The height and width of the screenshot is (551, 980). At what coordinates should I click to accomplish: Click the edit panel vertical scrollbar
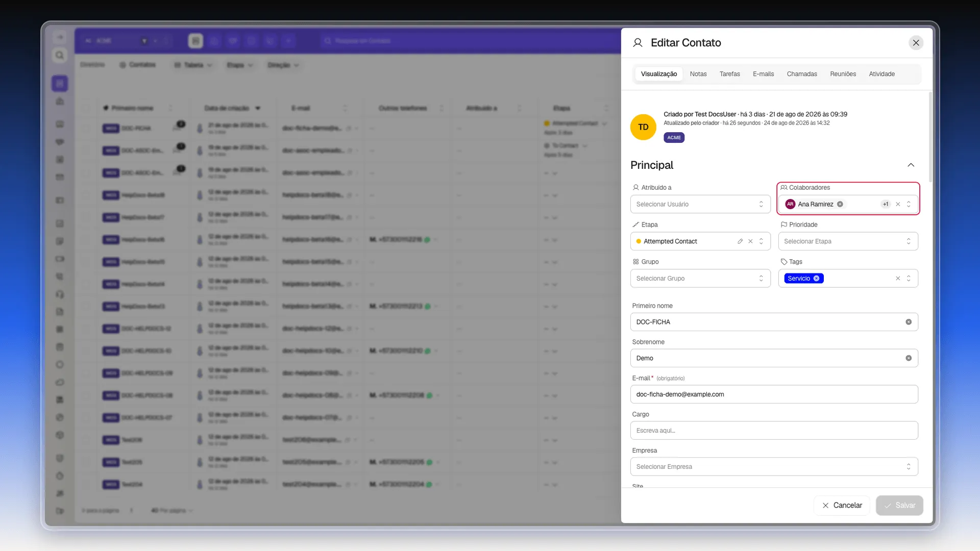pos(930,138)
